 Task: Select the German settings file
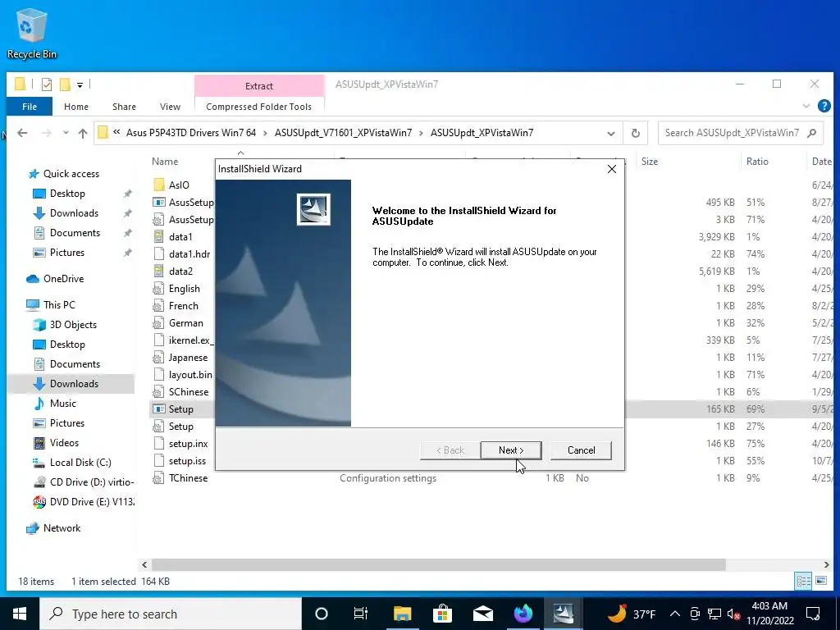186,323
